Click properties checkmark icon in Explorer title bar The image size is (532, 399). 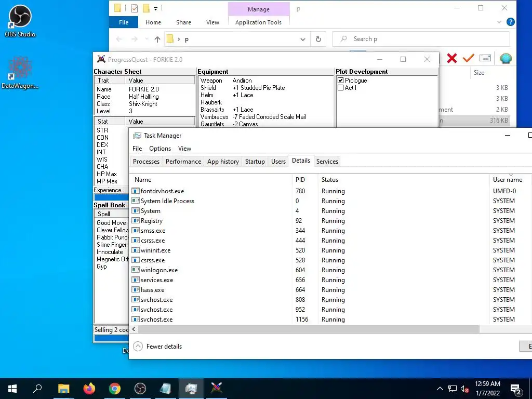[x=135, y=8]
